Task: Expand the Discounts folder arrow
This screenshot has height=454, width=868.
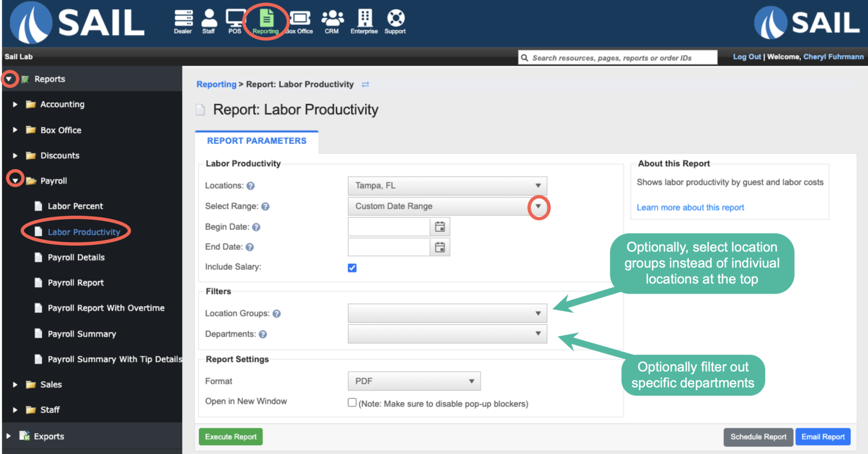Action: [x=15, y=156]
